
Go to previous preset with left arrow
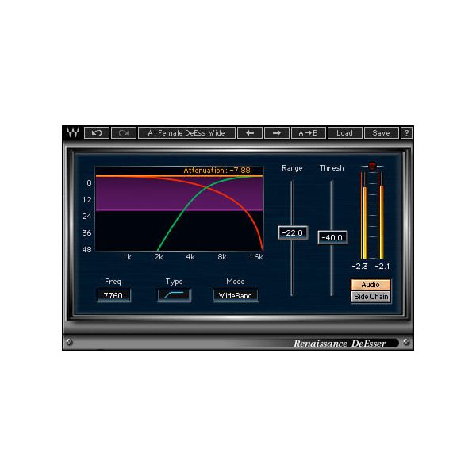click(249, 133)
